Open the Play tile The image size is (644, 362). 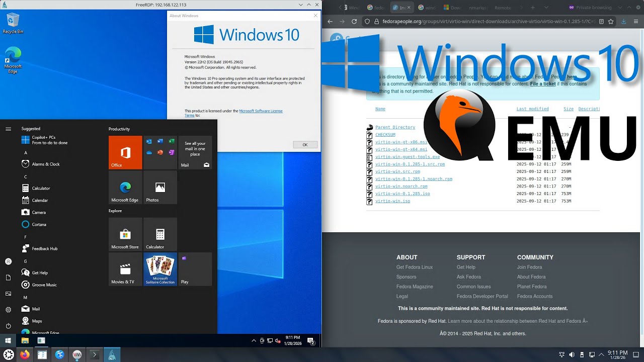click(x=195, y=269)
